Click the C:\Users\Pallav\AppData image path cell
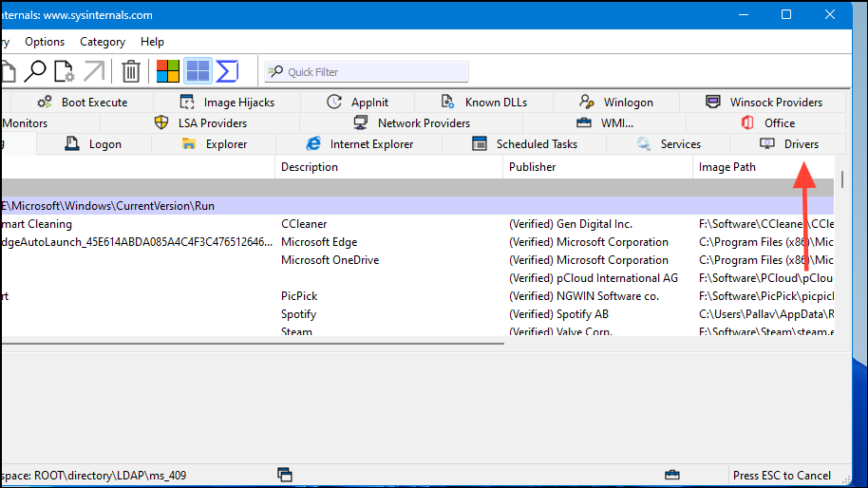 (x=766, y=314)
